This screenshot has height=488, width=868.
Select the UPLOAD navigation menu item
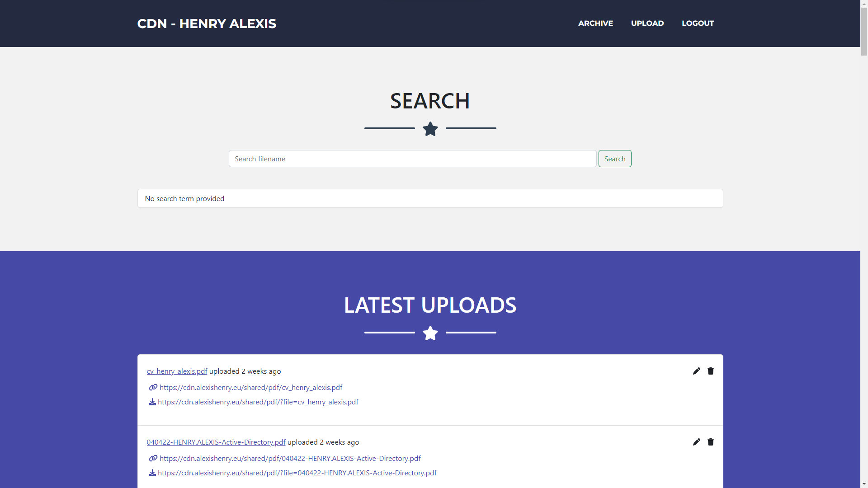[x=647, y=23]
